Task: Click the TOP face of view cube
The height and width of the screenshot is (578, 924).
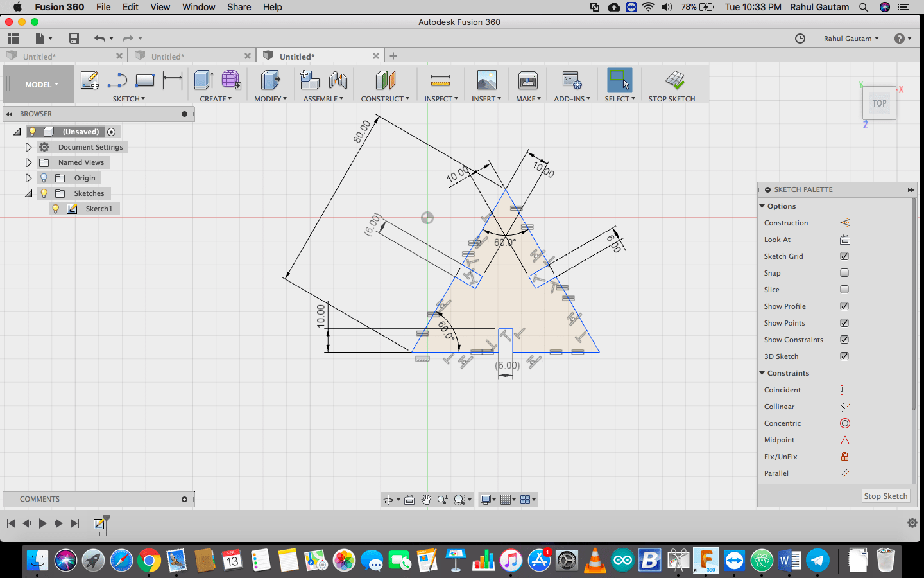Action: click(x=879, y=103)
